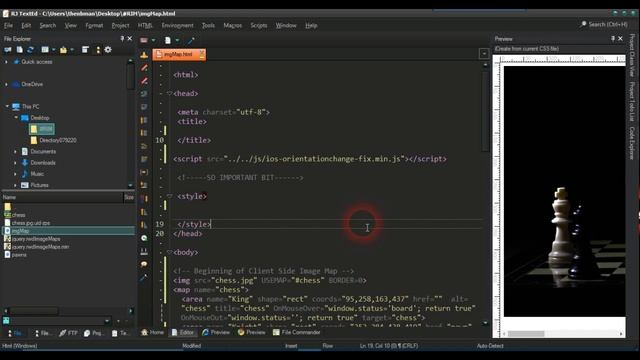The width and height of the screenshot is (640, 360).
Task: Click speech bubble comment icon in vertical toolbar
Action: [x=144, y=264]
